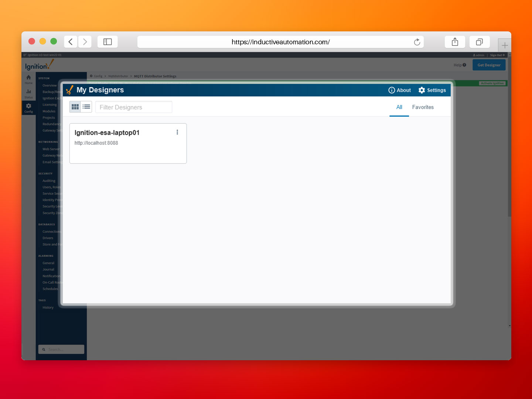
Task: Open a new browser tab
Action: point(505,45)
